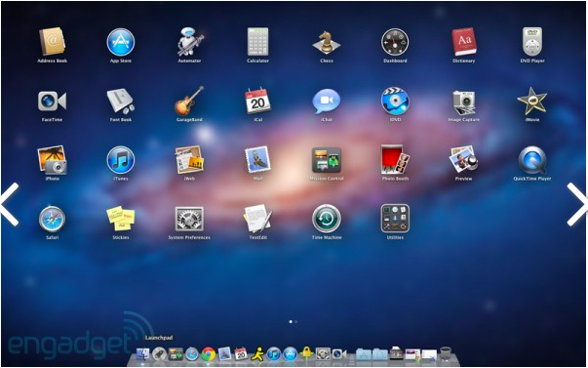
Task: Open Safari compass in the Dock
Action: [x=192, y=353]
